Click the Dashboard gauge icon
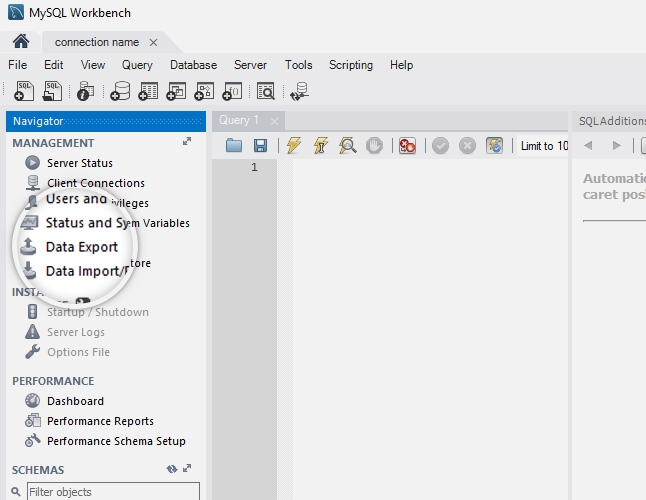This screenshot has height=500, width=646. (x=32, y=401)
